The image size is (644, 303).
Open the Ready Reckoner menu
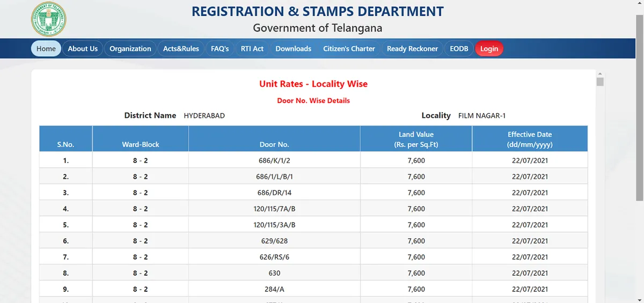[412, 49]
